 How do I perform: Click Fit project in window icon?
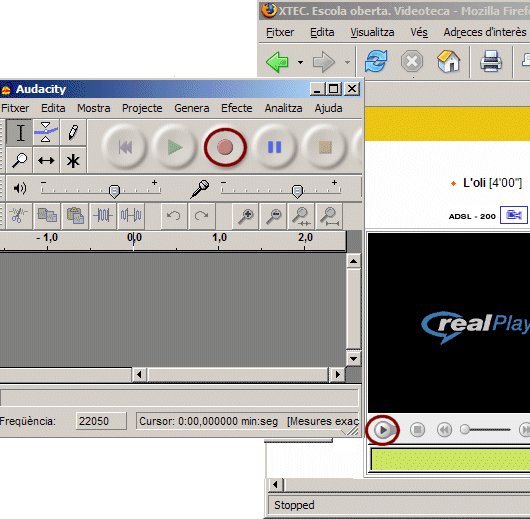point(330,216)
